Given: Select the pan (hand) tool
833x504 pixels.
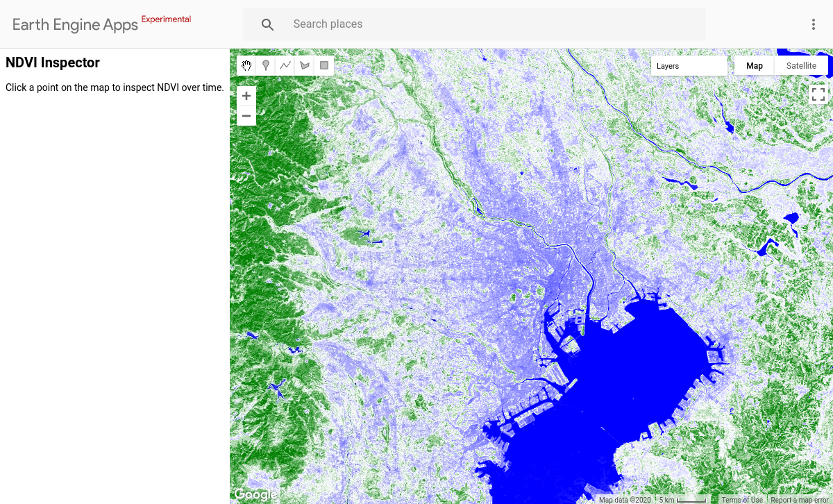Looking at the screenshot, I should coord(246,65).
